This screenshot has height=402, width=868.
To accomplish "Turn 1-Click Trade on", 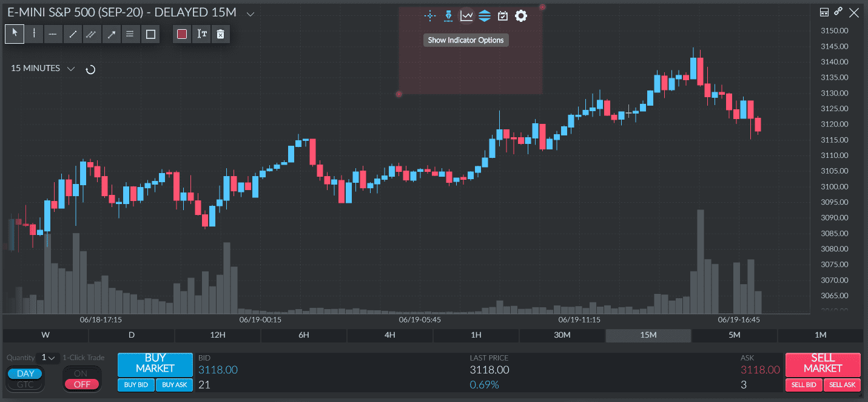I will tap(82, 373).
